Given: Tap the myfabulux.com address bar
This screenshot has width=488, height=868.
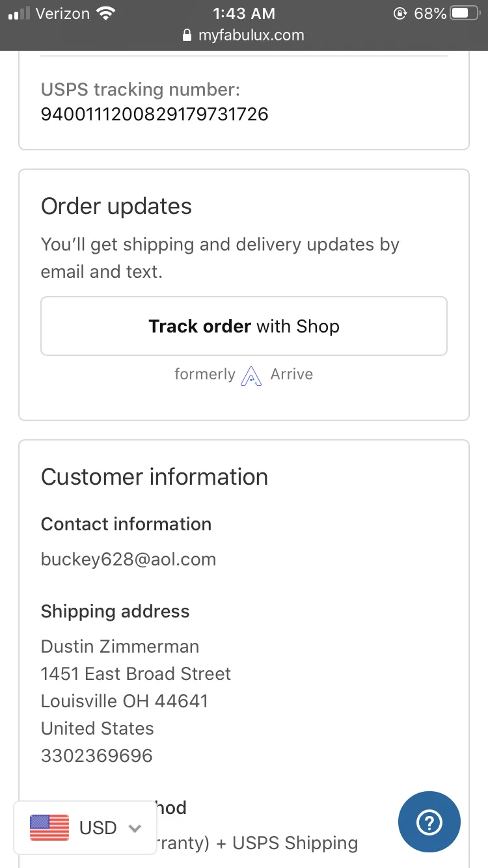Looking at the screenshot, I should click(x=244, y=35).
